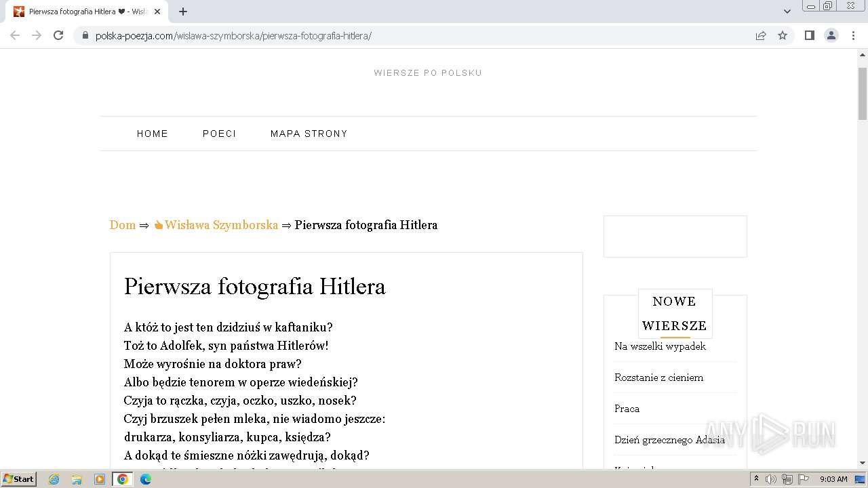Close the Pierwsza fotografia Hitlera tab
Viewport: 868px width, 488px height.
click(157, 12)
